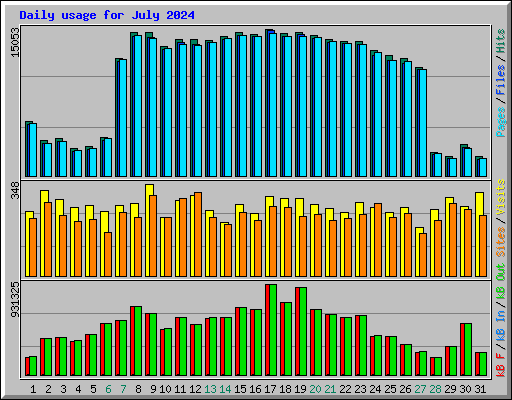
Task: Click the green weekend day label 27
Action: click(x=420, y=389)
